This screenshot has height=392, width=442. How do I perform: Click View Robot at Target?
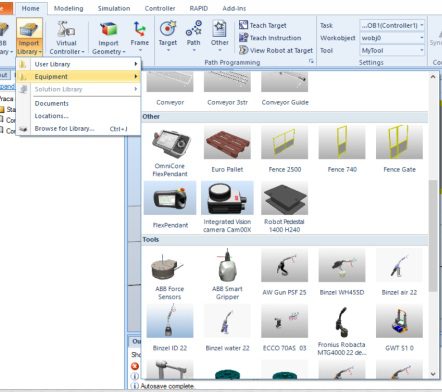pos(276,50)
